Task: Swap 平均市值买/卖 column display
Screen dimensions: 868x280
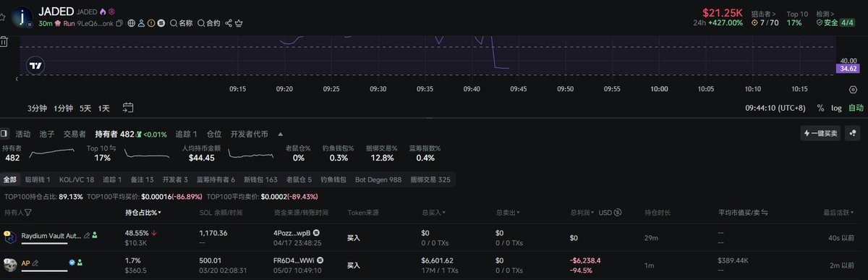Action: (x=765, y=213)
